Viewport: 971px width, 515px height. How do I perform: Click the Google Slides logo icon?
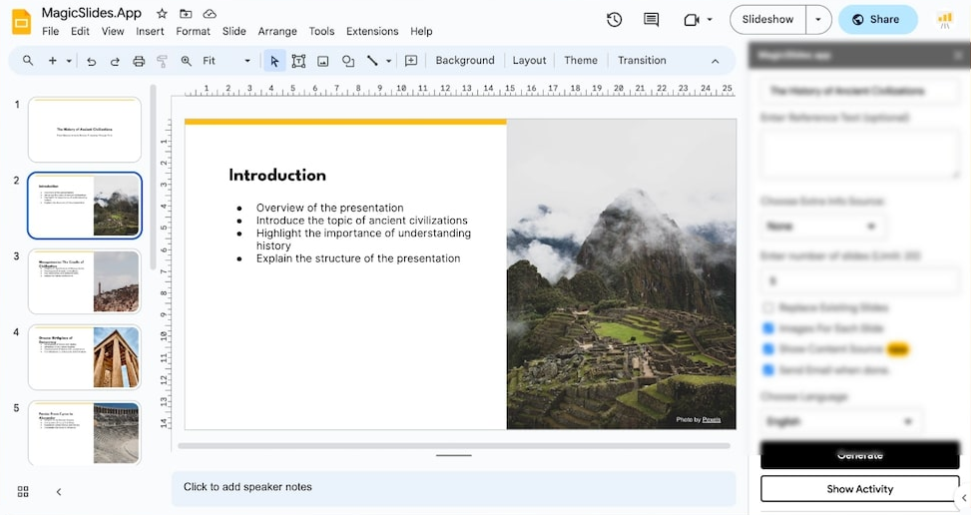tap(22, 22)
